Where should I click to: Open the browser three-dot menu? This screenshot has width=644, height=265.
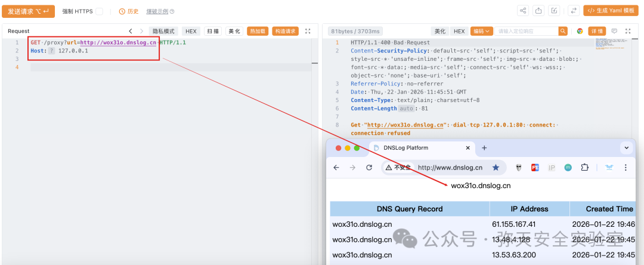(x=626, y=167)
